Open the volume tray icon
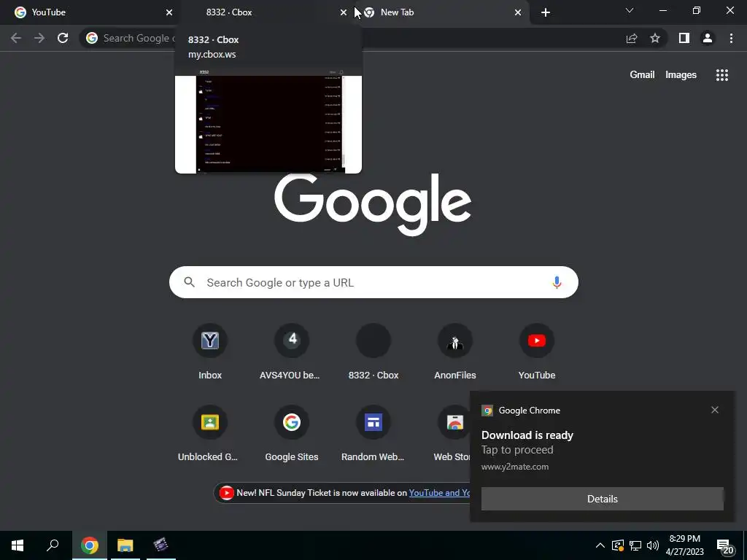Image resolution: width=747 pixels, height=560 pixels. (653, 545)
